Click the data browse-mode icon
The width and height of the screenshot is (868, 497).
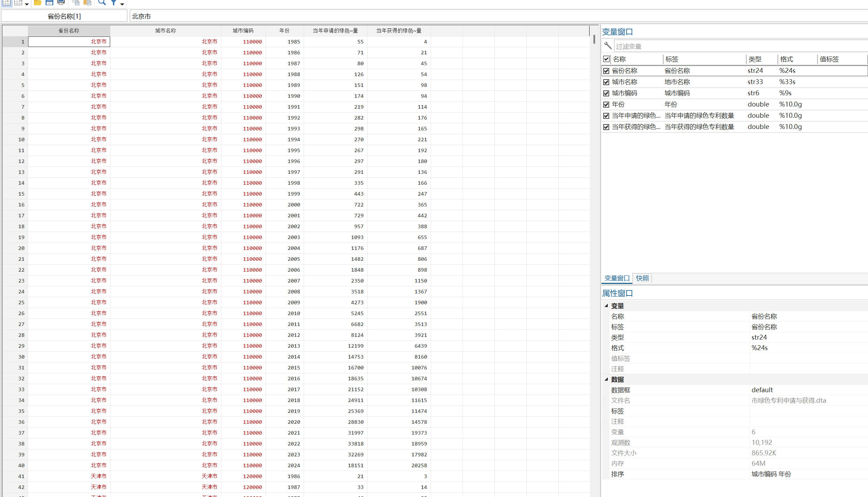coord(18,3)
